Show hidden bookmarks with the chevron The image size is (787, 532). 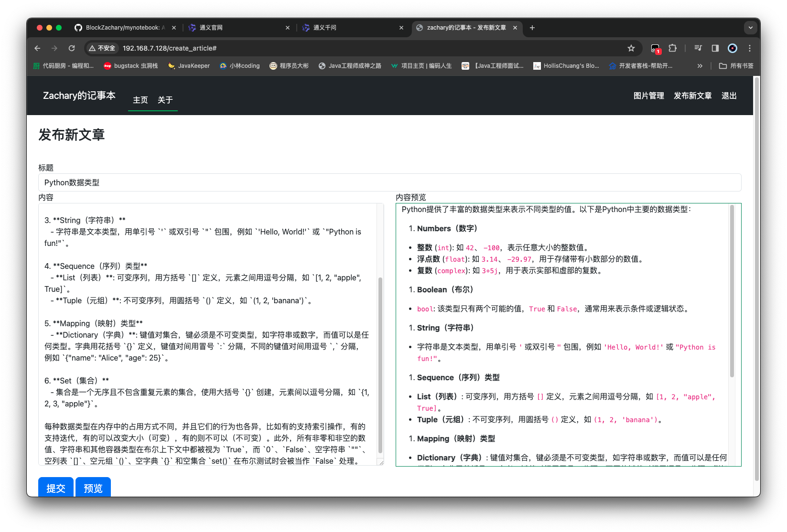click(700, 66)
